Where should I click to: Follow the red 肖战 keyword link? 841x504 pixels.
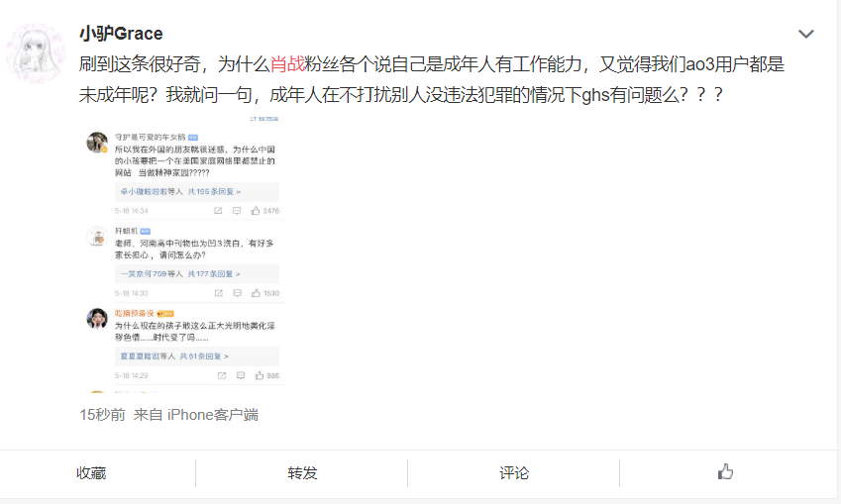click(287, 64)
